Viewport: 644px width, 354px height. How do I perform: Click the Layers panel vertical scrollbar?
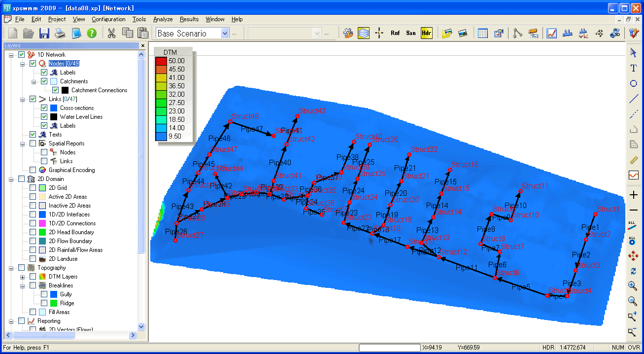point(141,190)
